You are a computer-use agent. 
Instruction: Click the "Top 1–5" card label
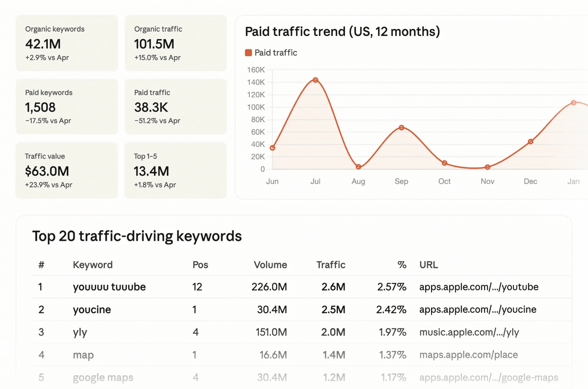point(145,157)
